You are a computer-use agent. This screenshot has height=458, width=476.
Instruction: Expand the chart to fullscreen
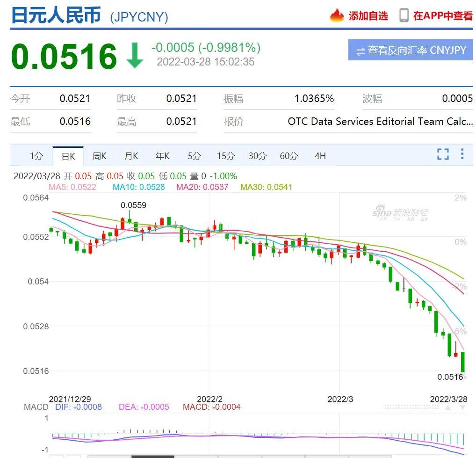pos(442,154)
